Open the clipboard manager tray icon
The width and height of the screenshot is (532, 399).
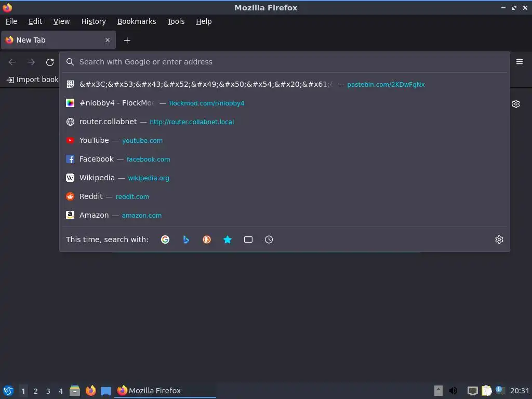[486, 391]
